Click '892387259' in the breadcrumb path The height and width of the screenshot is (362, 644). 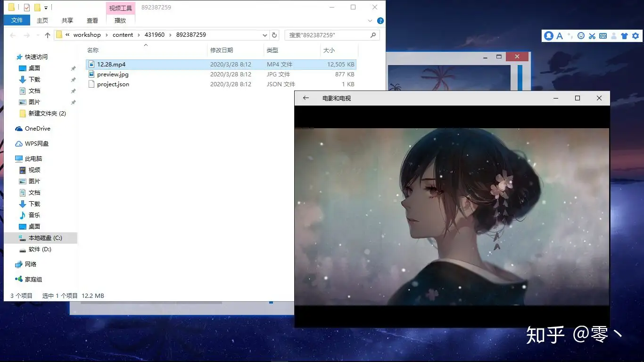(191, 35)
